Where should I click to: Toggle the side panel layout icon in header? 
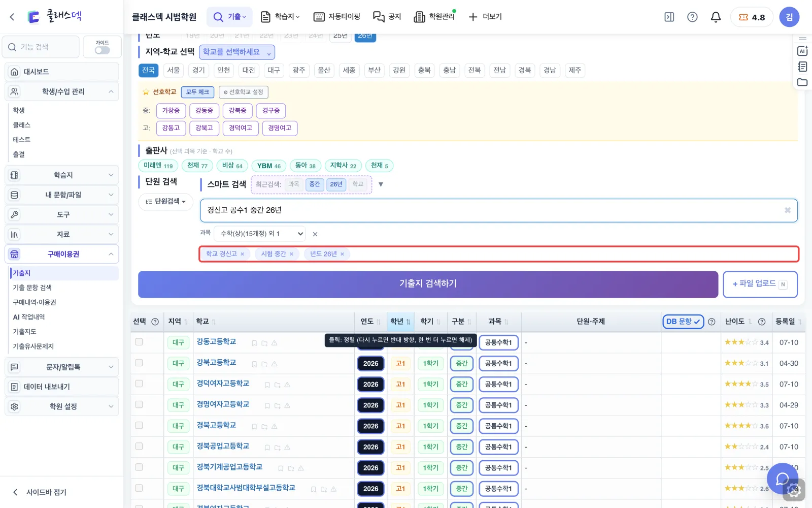pos(669,17)
